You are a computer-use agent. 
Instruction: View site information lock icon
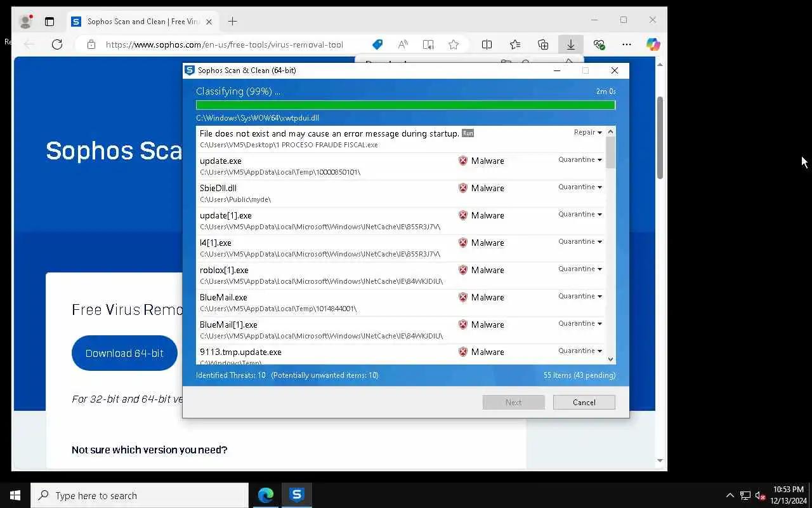tap(91, 44)
